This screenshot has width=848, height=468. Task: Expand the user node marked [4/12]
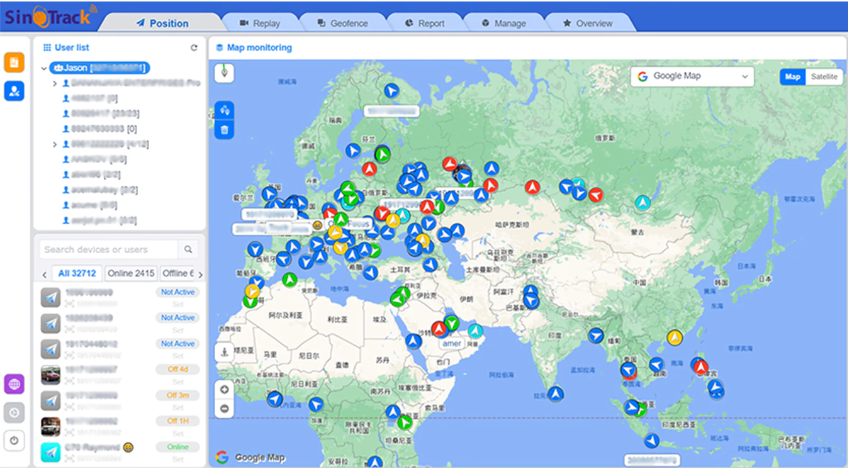55,144
